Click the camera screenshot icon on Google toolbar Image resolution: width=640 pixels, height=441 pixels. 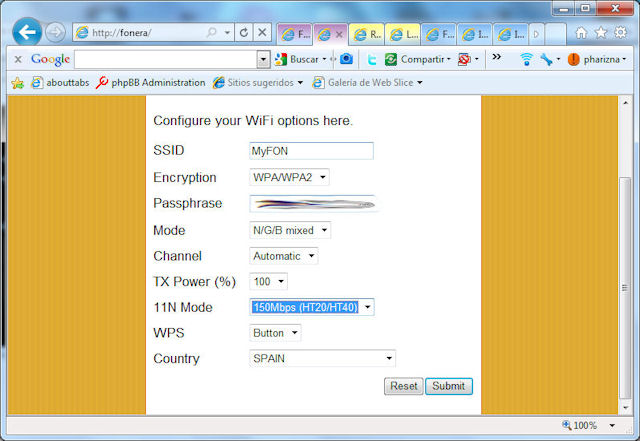coord(346,59)
